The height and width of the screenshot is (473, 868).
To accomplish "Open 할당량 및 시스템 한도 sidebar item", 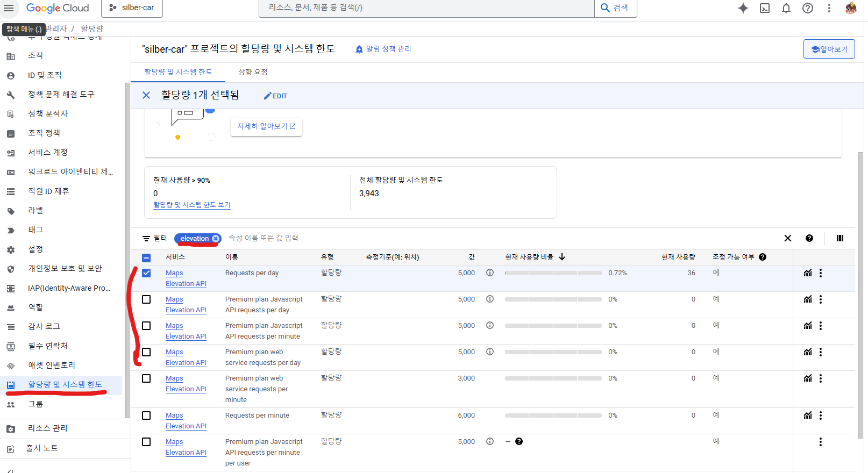I will coord(61,384).
